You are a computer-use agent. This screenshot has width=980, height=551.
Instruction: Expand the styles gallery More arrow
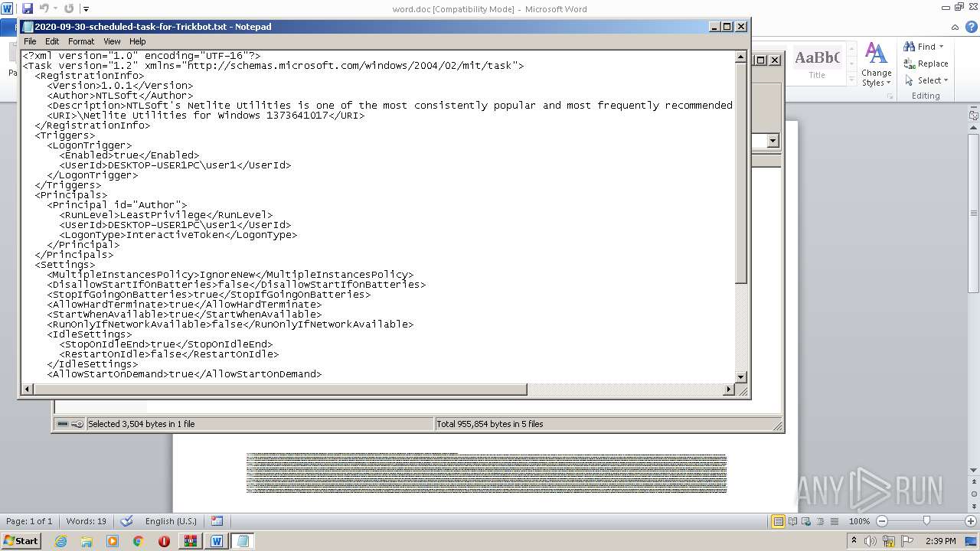(x=851, y=79)
